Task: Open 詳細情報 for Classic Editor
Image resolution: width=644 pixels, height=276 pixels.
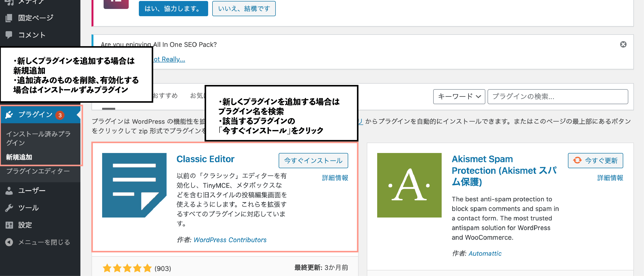Action: pyautogui.click(x=335, y=178)
